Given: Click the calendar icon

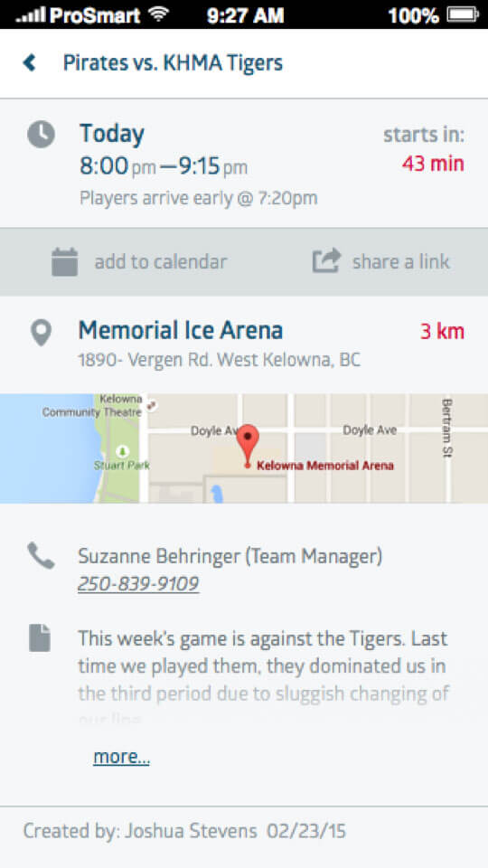Looking at the screenshot, I should click(x=65, y=262).
